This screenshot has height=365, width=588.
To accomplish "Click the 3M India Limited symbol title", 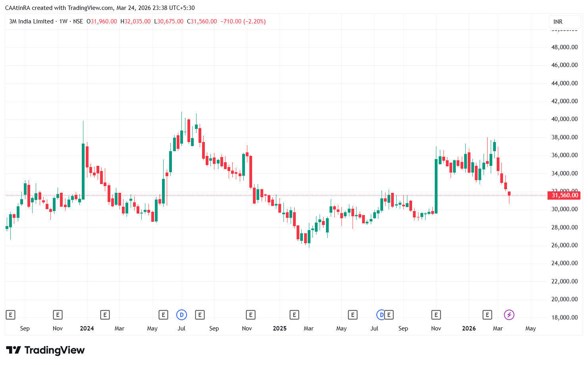I will click(x=31, y=21).
